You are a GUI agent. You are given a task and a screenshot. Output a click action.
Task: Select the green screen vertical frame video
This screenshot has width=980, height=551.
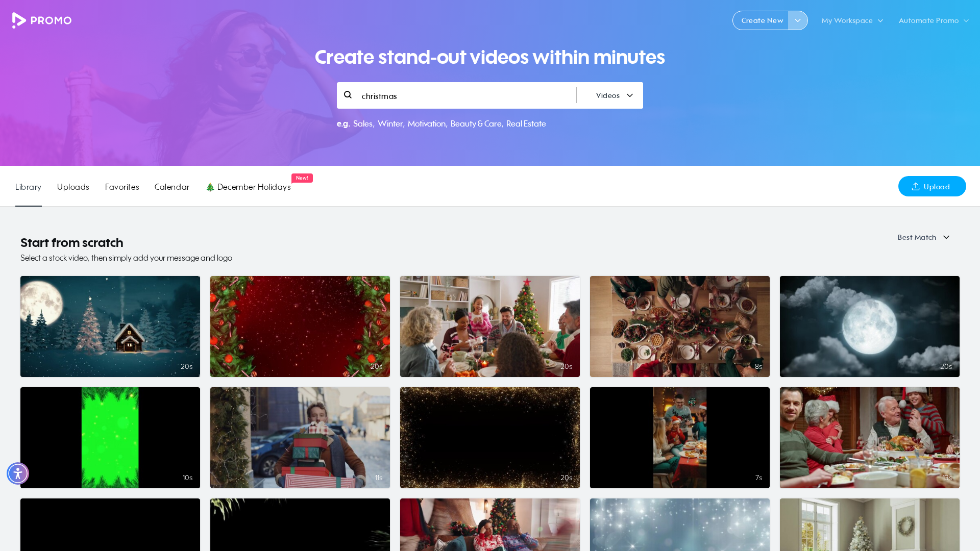pyautogui.click(x=110, y=438)
